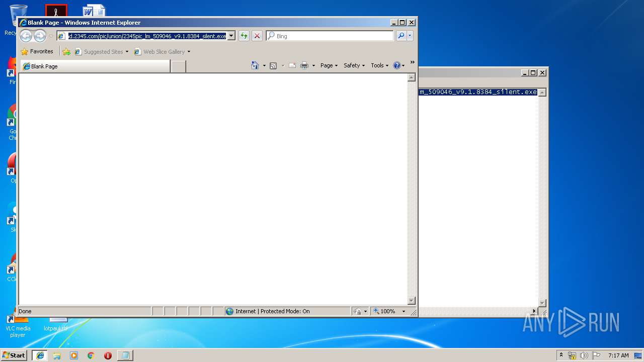
Task: Click the 7:17 AM taskbar clock
Action: [618, 355]
